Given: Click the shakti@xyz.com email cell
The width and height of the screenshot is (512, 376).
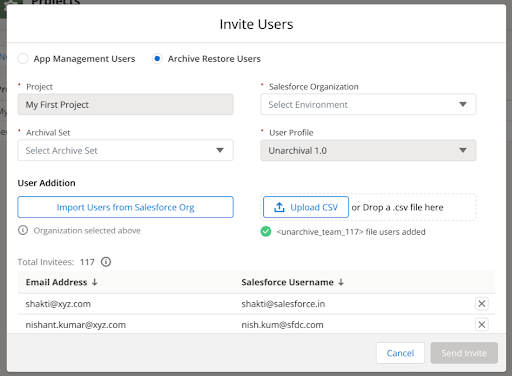Looking at the screenshot, I should [58, 304].
